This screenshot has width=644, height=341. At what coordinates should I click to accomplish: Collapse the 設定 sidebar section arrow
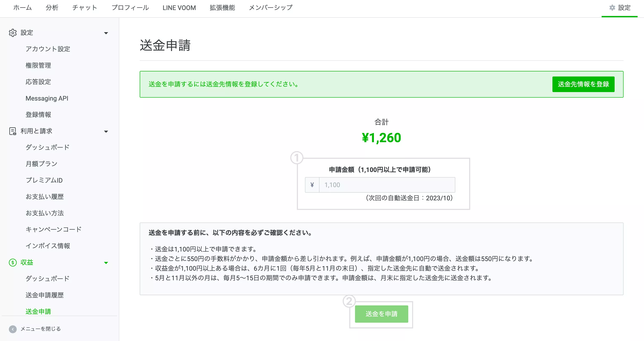coord(106,33)
